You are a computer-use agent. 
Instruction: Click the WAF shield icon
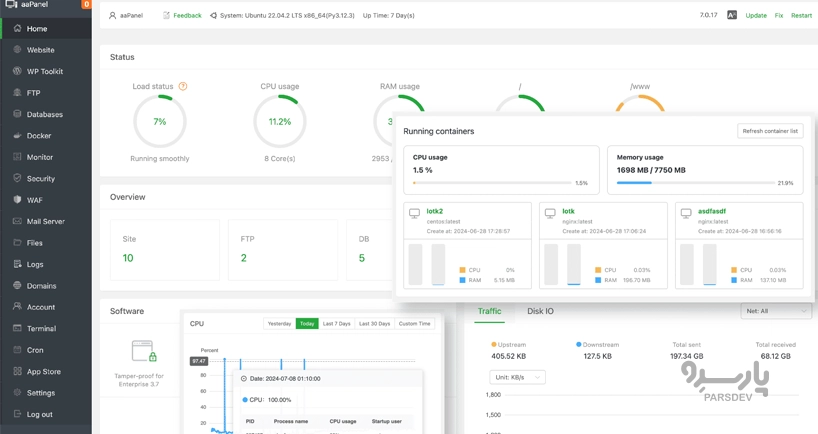[17, 200]
